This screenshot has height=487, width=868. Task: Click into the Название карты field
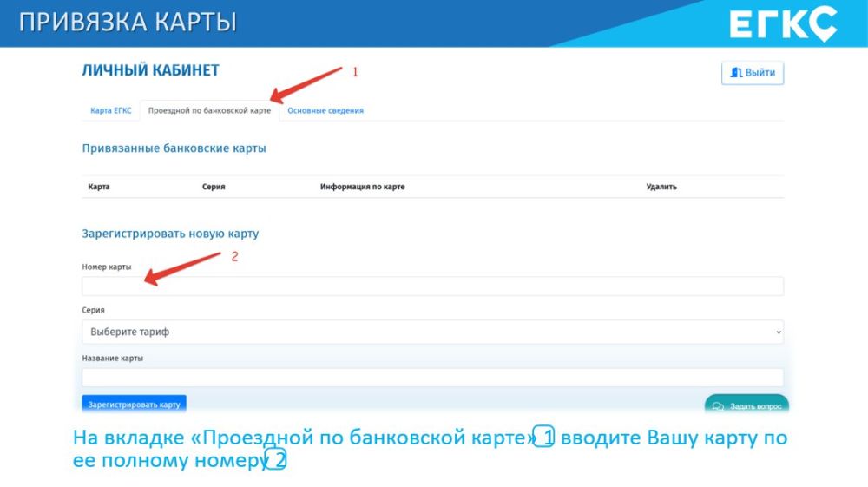tap(432, 378)
